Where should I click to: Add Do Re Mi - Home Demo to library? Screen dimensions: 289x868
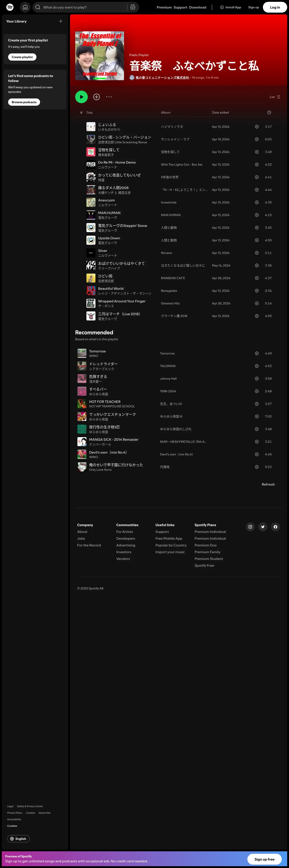tap(257, 164)
